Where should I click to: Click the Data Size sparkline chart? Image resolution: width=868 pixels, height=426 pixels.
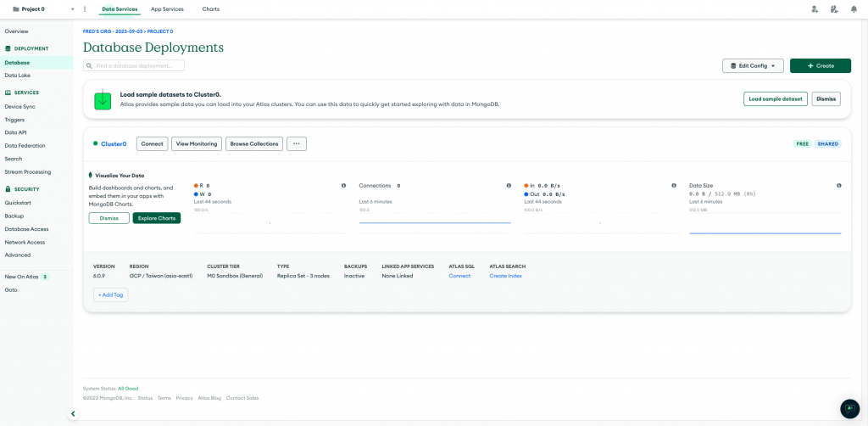click(x=765, y=221)
